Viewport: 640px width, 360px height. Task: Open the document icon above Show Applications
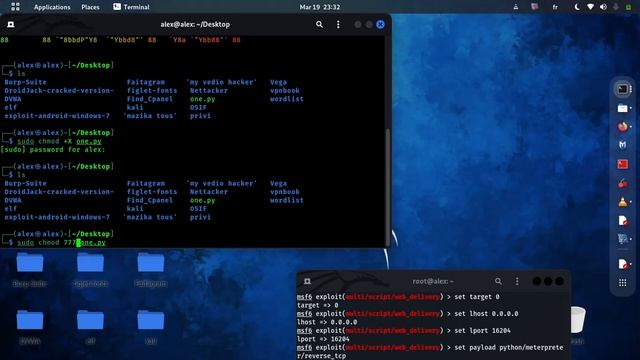(622, 264)
